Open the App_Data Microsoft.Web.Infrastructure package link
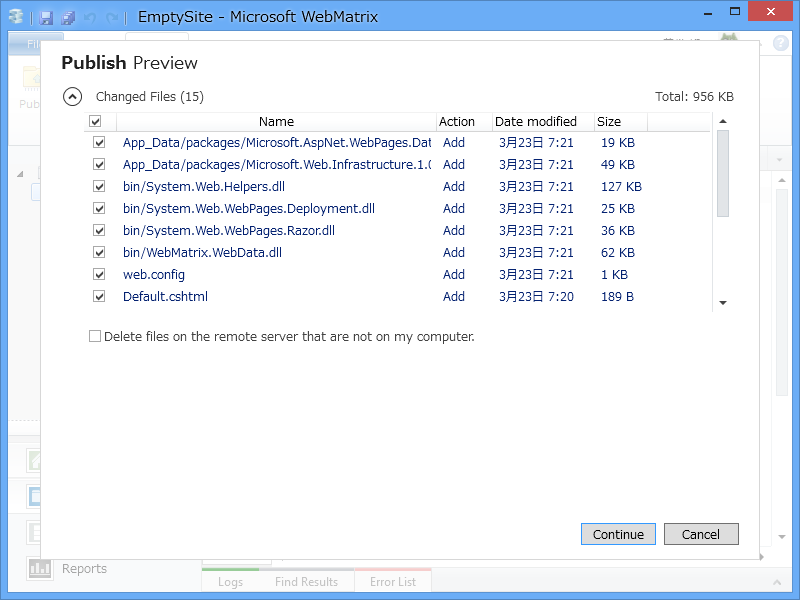Screen dimensions: 800x600 277,165
